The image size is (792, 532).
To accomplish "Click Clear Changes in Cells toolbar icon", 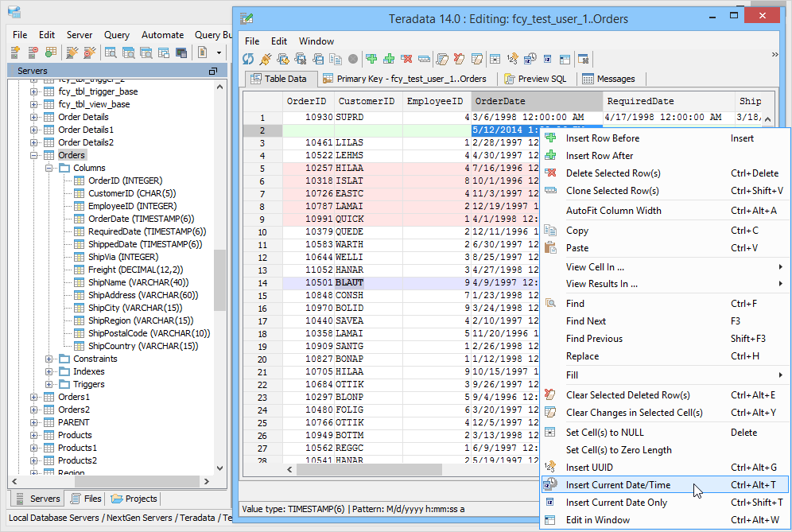I will (x=477, y=59).
